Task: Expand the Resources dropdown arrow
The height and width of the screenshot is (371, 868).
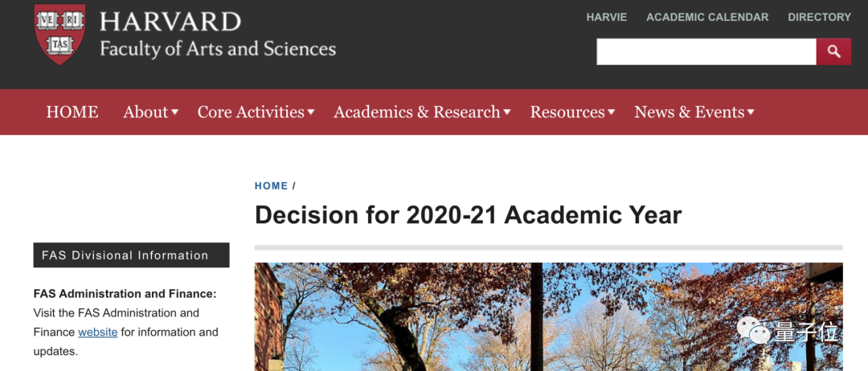Action: (611, 112)
